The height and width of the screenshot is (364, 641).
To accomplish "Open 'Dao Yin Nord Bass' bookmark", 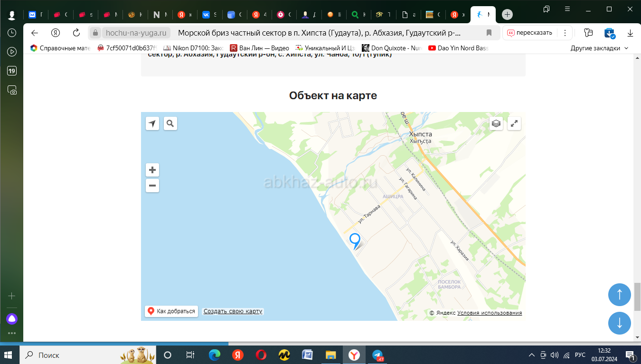I will pyautogui.click(x=458, y=48).
